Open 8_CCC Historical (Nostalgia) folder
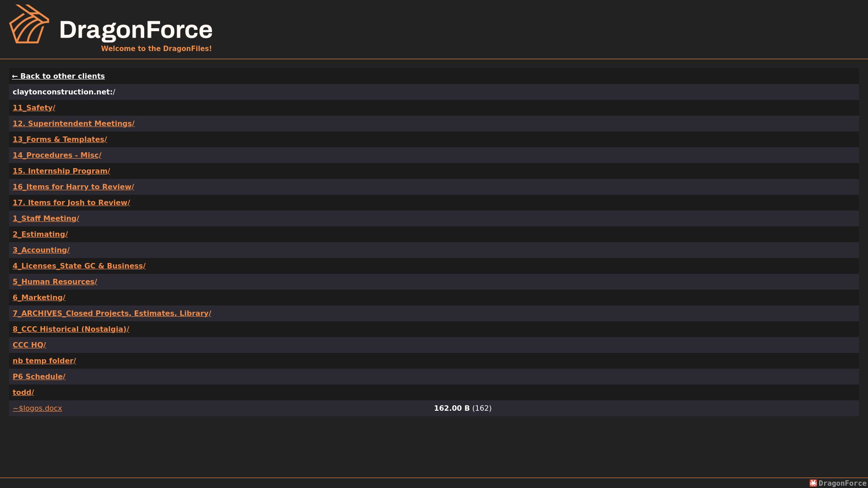 pos(71,329)
